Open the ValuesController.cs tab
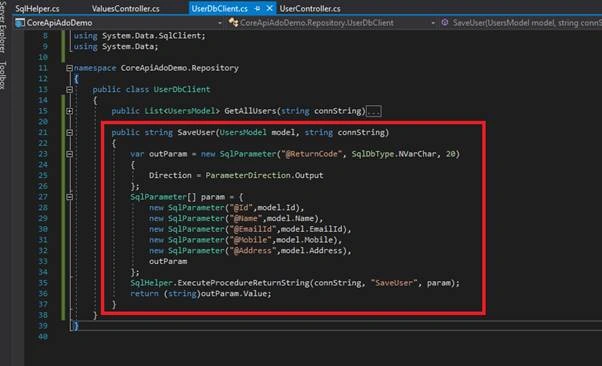602x366 pixels. (x=126, y=8)
